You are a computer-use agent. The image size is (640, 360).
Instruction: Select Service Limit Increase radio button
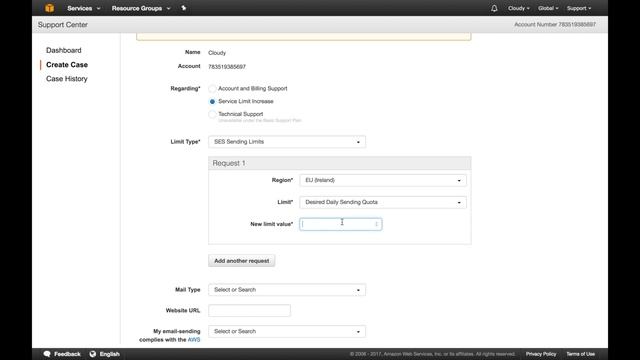(212, 101)
